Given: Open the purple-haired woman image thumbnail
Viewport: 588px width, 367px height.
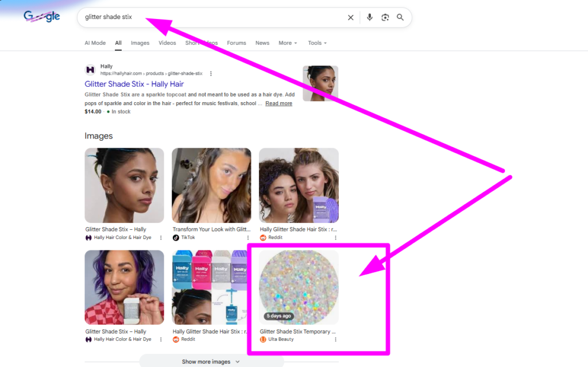Looking at the screenshot, I should (124, 287).
